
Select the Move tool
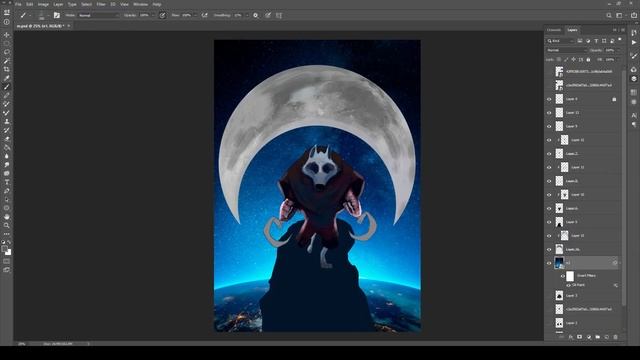click(x=7, y=35)
